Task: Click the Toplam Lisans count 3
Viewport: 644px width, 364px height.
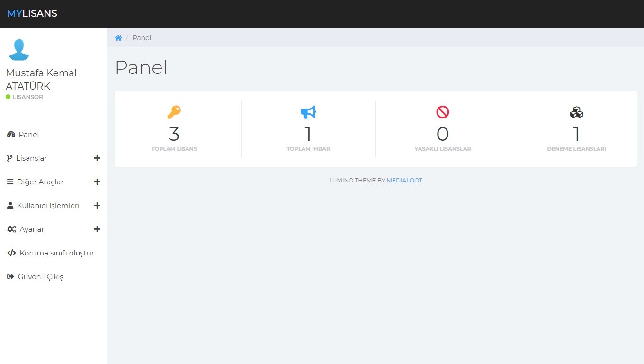Action: click(174, 134)
